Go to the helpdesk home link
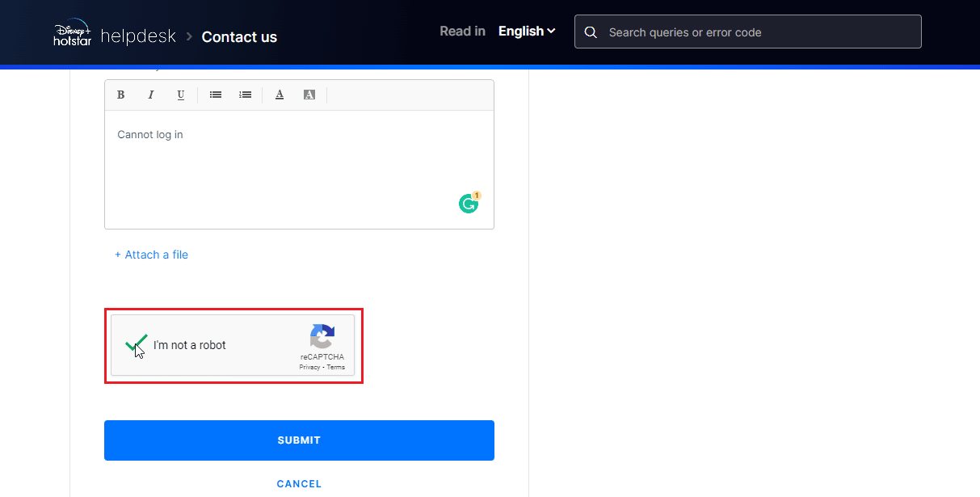The width and height of the screenshot is (980, 497). pos(138,36)
